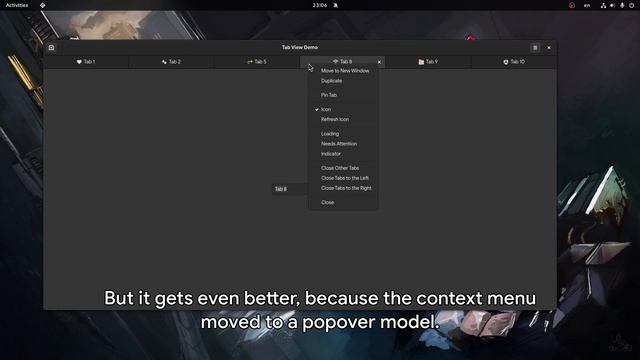Open the clock showing 23:06
The width and height of the screenshot is (640, 360).
tap(320, 5)
